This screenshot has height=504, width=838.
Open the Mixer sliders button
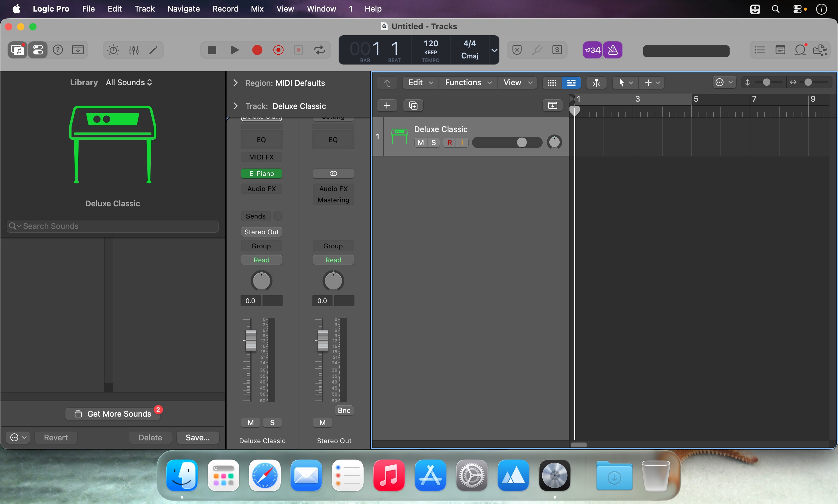134,50
